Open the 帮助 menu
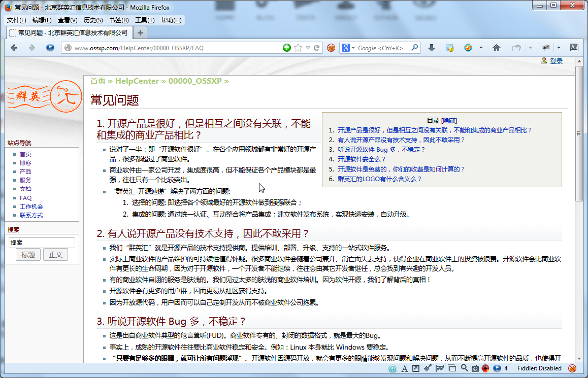This screenshot has height=378, width=588. pyautogui.click(x=171, y=20)
